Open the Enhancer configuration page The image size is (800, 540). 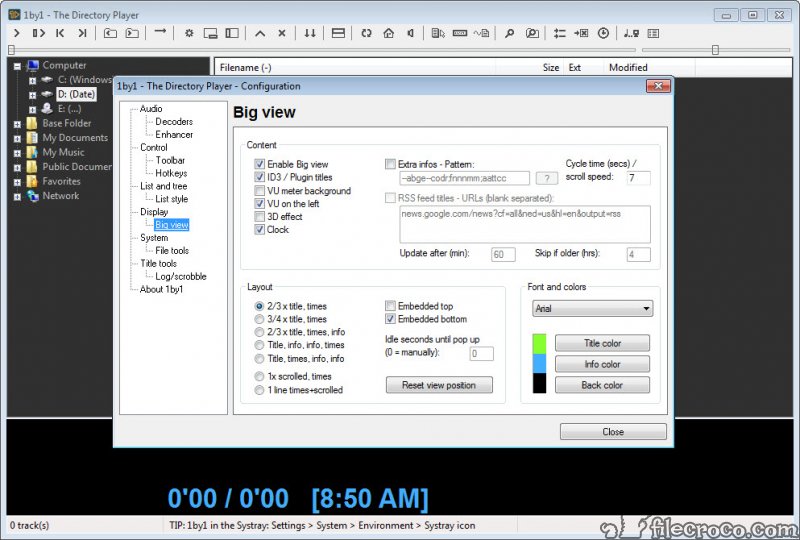coord(174,134)
